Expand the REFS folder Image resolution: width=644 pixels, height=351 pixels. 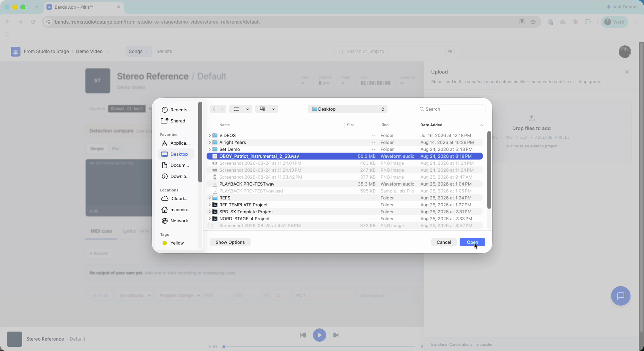click(210, 198)
